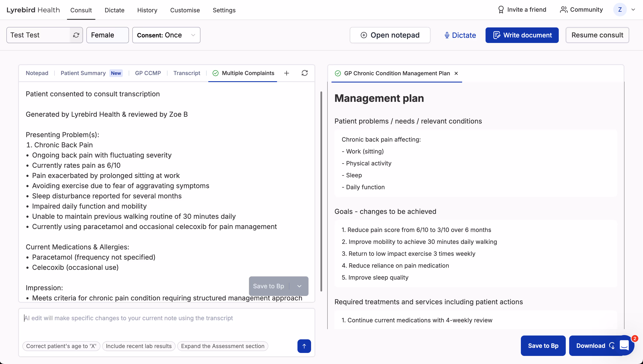Switch to the Transcript tab
Screen dimensions: 643x364
(x=187, y=73)
